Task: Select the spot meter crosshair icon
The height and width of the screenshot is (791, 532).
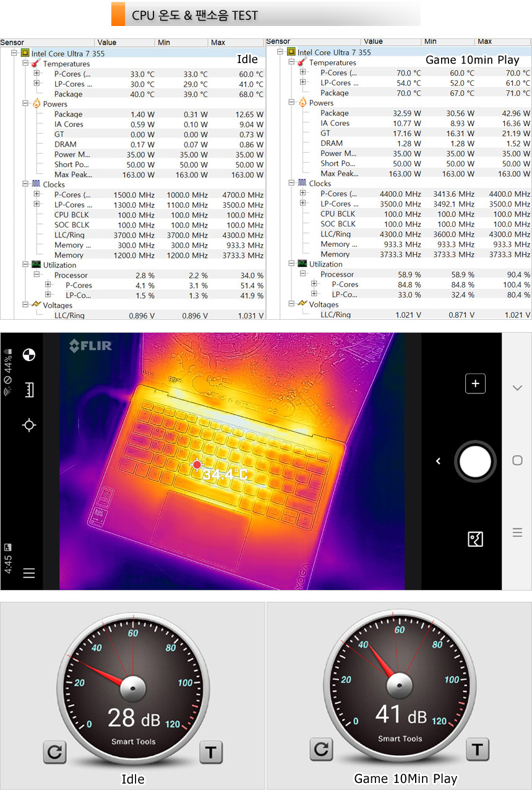Action: click(28, 425)
